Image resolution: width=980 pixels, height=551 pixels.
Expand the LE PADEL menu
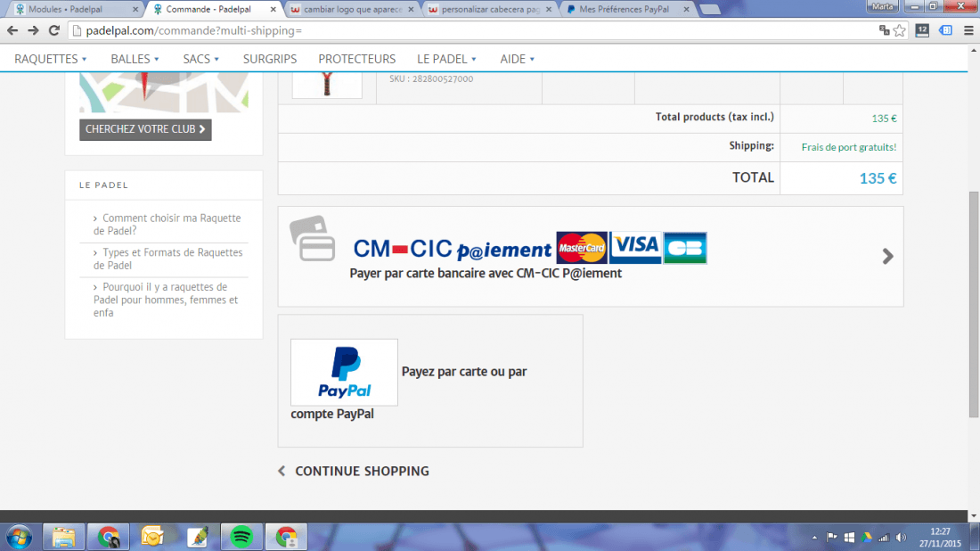pos(447,59)
